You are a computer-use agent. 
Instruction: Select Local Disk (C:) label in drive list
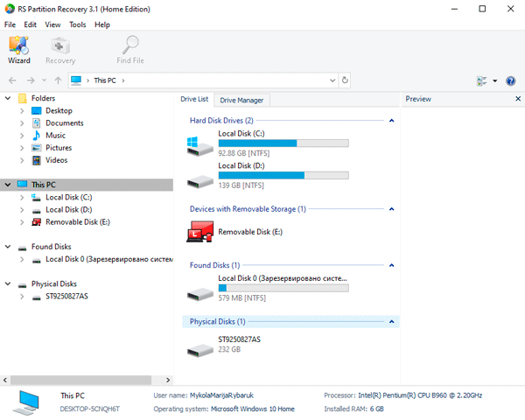tap(241, 134)
